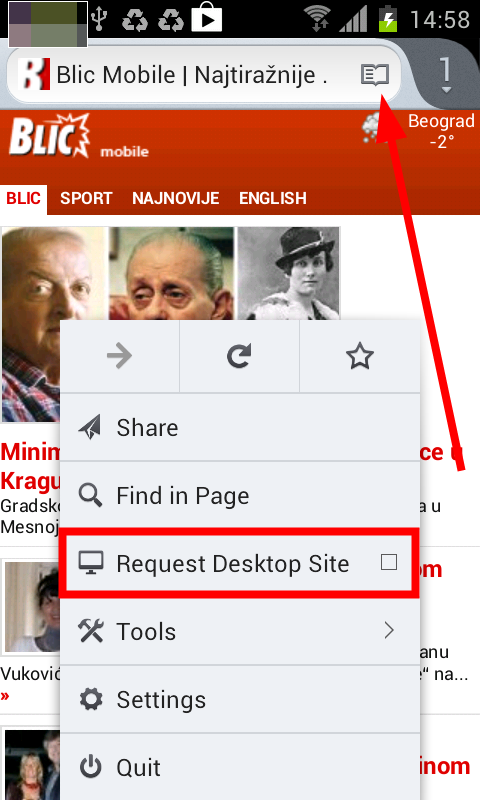
Task: Expand the Tools submenu chevron
Action: pyautogui.click(x=389, y=631)
